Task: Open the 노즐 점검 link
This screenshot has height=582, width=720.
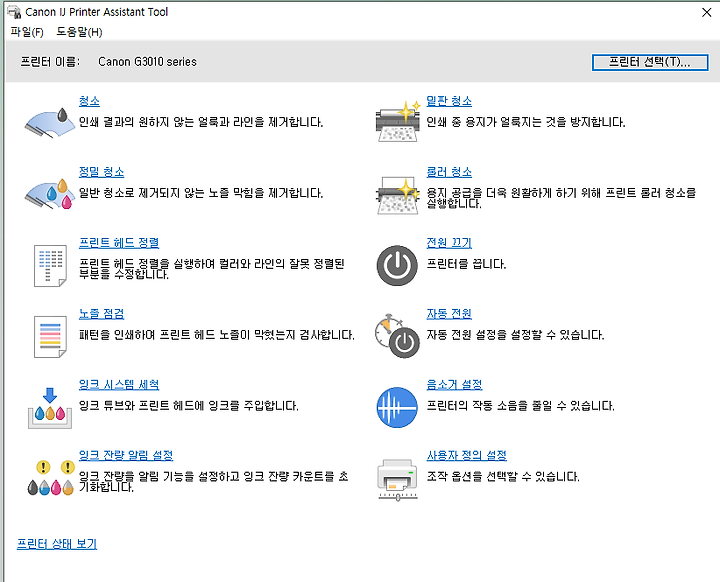Action: pyautogui.click(x=101, y=314)
